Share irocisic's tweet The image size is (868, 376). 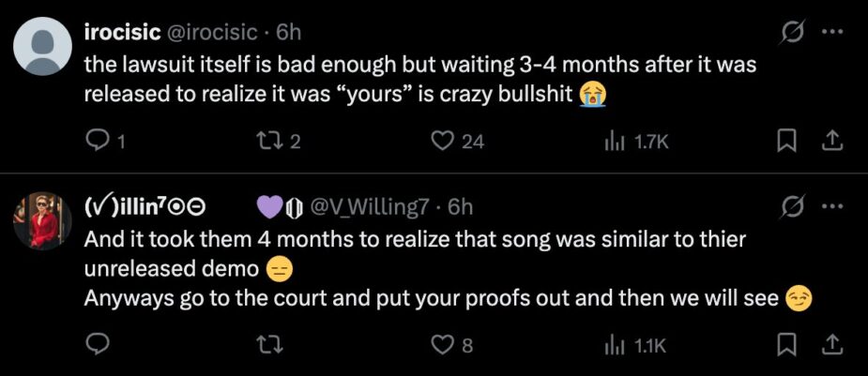[x=832, y=143]
